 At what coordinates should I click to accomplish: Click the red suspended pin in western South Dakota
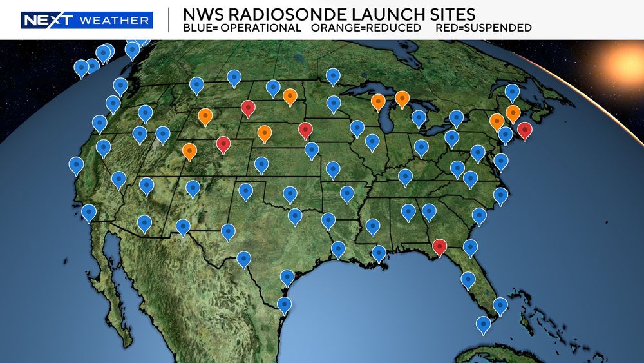(x=248, y=109)
